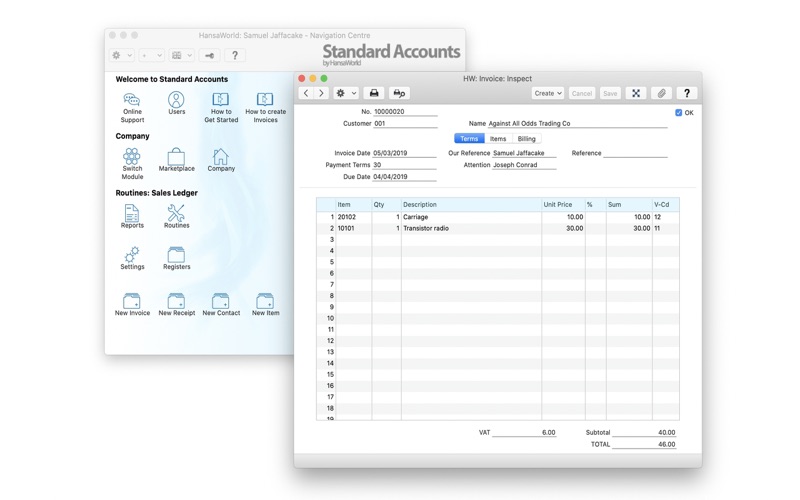Click the expand window arrows icon

(x=636, y=93)
